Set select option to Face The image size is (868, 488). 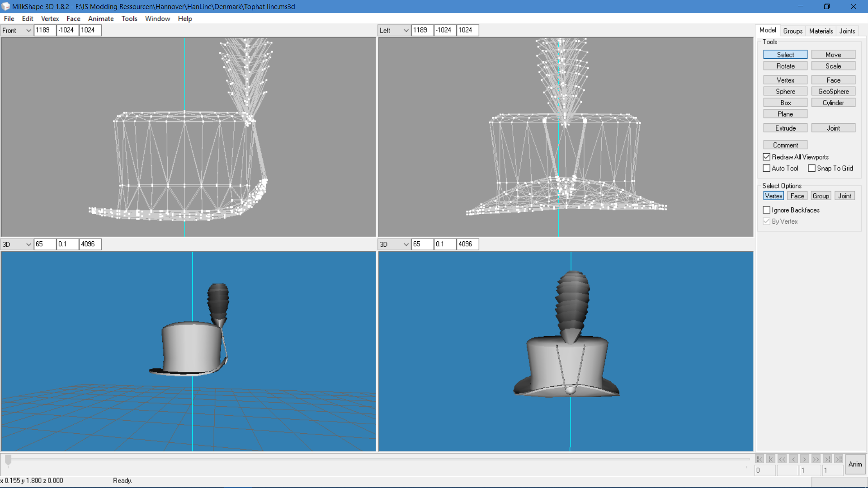point(797,196)
